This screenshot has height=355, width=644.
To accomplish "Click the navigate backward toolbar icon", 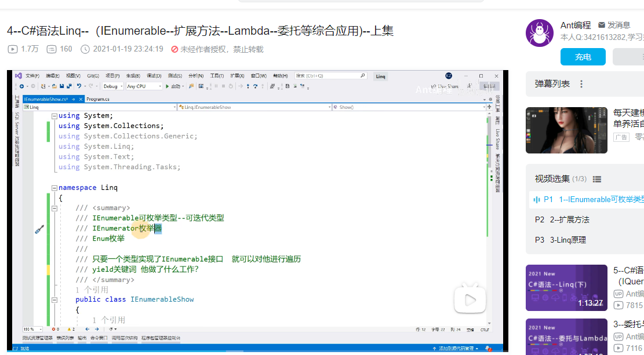I will pyautogui.click(x=22, y=86).
